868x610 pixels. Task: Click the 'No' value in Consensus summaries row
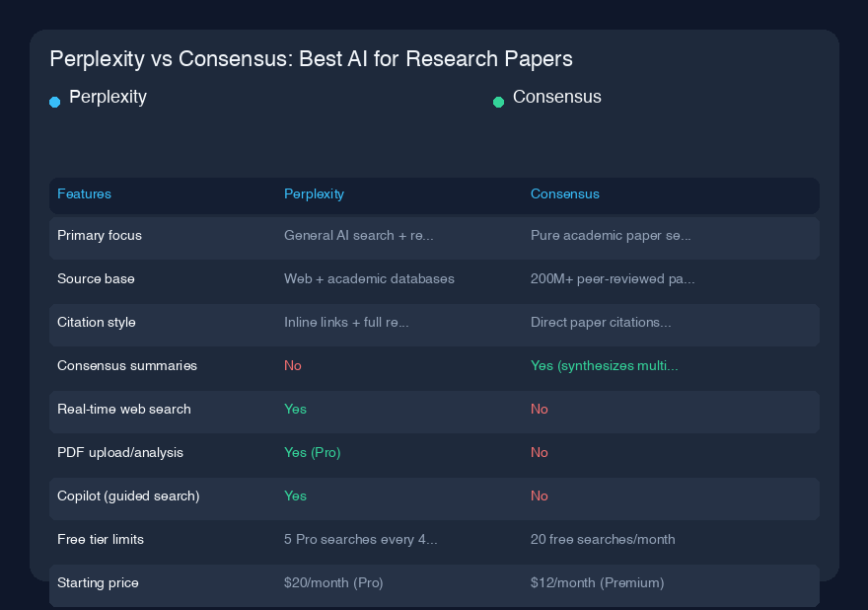pyautogui.click(x=293, y=365)
